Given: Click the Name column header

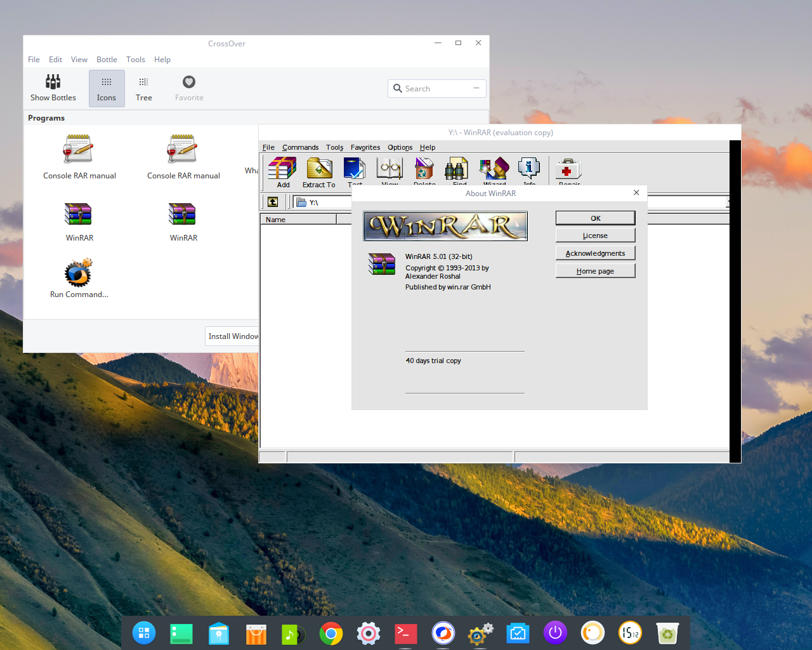Looking at the screenshot, I should tap(298, 220).
